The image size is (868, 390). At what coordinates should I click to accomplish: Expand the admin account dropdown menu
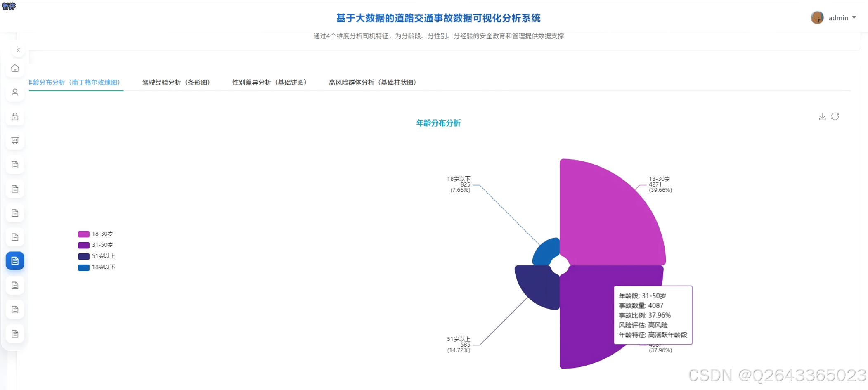[854, 17]
